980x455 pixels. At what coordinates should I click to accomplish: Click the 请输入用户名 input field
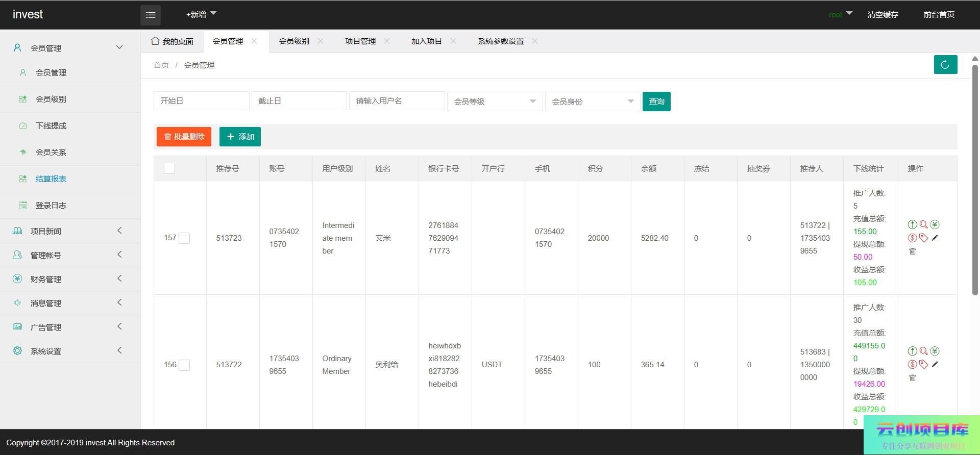click(x=397, y=101)
